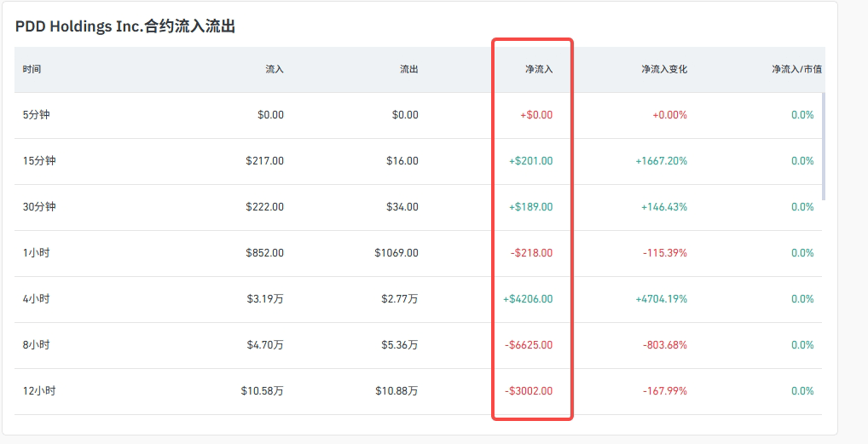The height and width of the screenshot is (444, 868).
Task: Select the 4小时 row label
Action: [x=37, y=298]
